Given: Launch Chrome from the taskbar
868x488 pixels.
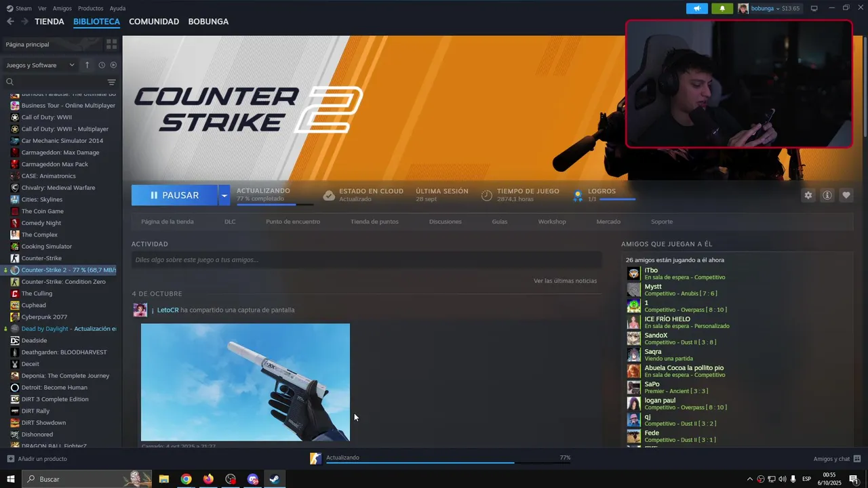Looking at the screenshot, I should (186, 479).
